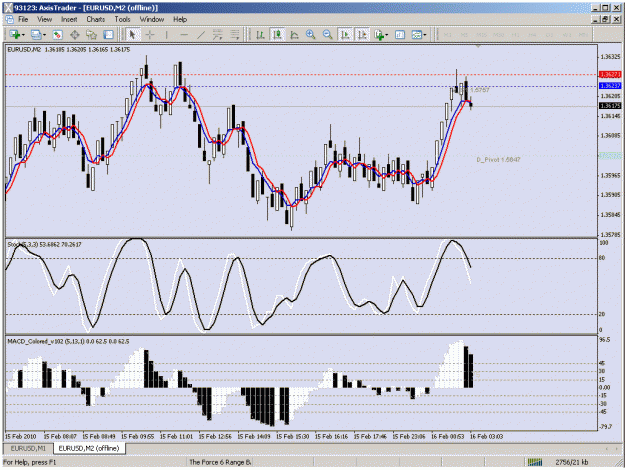Select the M15 timeframe button
This screenshot has width=625, height=470.
[481, 35]
